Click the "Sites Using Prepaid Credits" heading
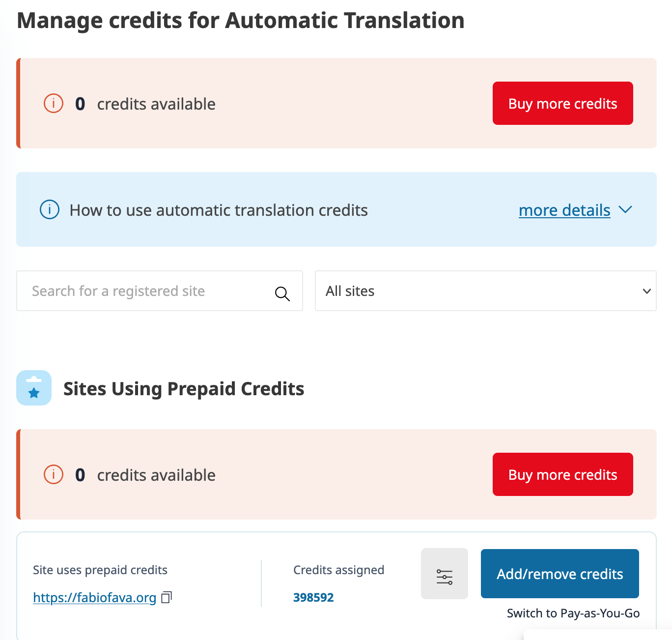The image size is (672, 640). pos(184,389)
